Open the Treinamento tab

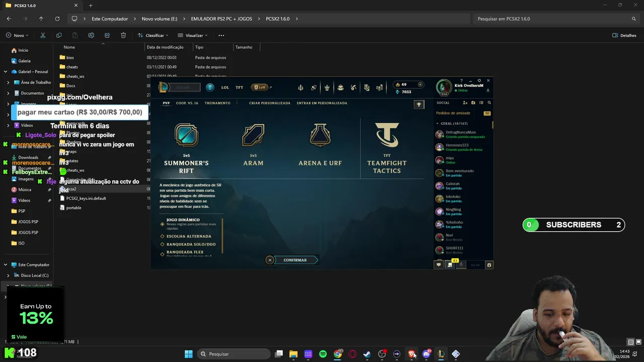click(x=217, y=103)
